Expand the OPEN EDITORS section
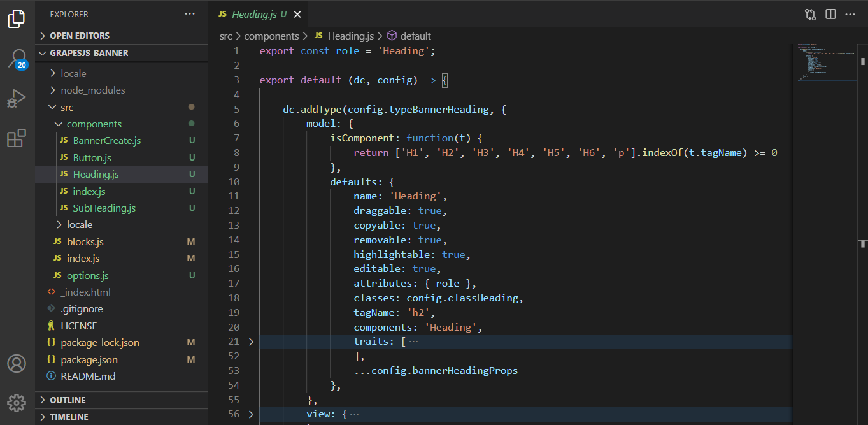Screen dimensions: 868x425 coord(121,36)
